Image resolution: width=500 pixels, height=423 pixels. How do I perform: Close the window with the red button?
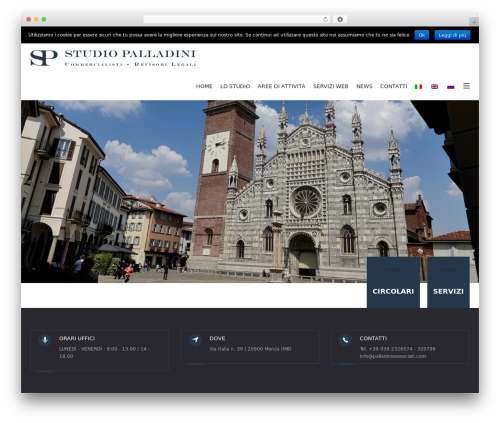tap(29, 20)
